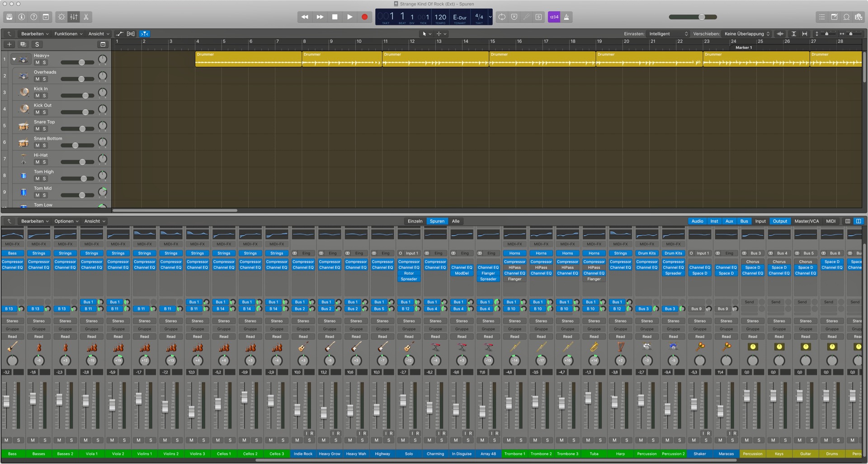Switch to the Alle tab in the mixer
The height and width of the screenshot is (464, 868).
455,221
